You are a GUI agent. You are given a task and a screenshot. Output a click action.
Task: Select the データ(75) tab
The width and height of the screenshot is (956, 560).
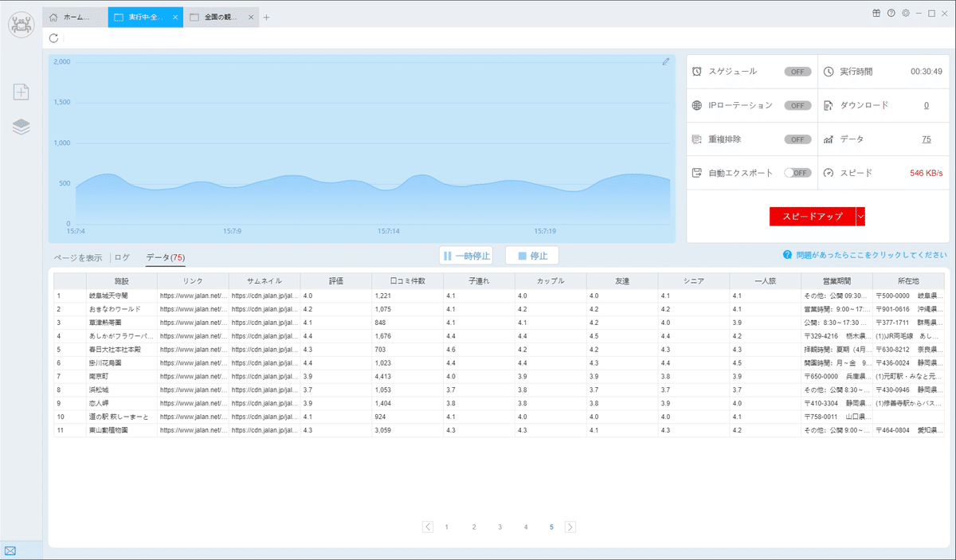tap(166, 257)
